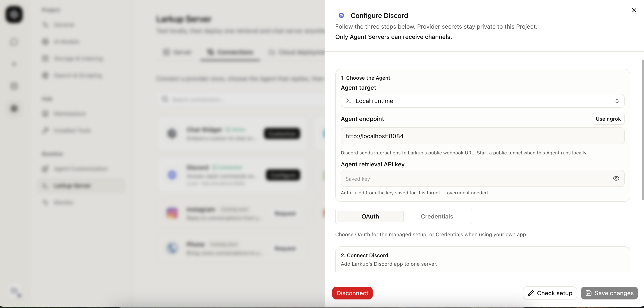
Task: Click the Check setup button
Action: [x=550, y=293]
